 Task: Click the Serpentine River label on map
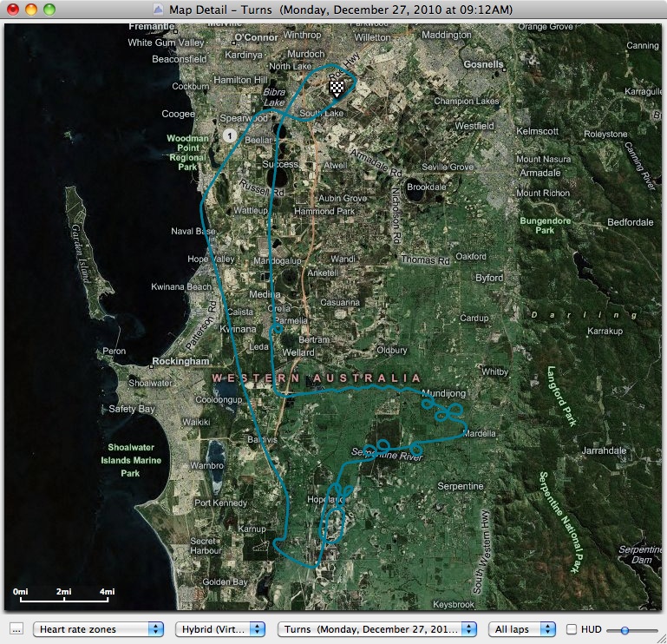[x=386, y=455]
